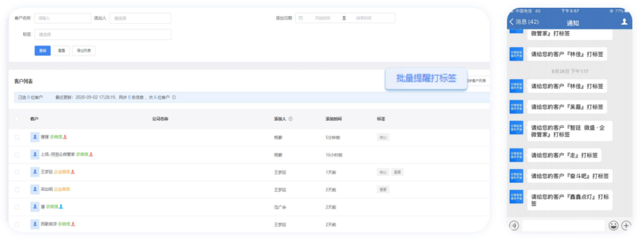Open the emoji picker in chat bar
Image resolution: width=644 pixels, height=239 pixels.
click(613, 225)
